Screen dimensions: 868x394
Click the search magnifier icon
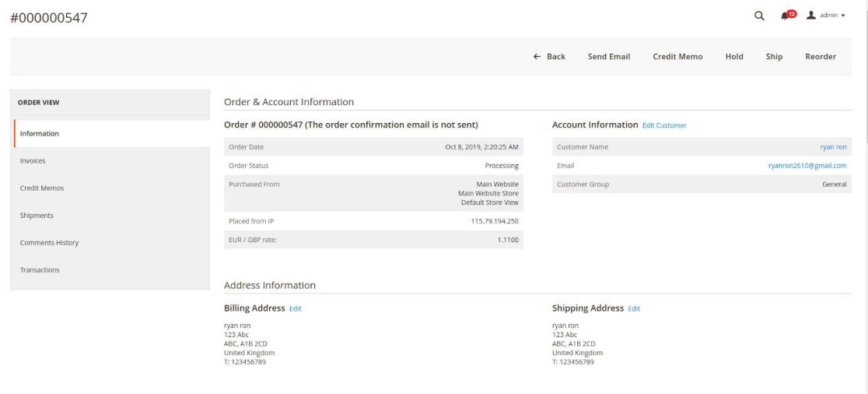click(759, 16)
